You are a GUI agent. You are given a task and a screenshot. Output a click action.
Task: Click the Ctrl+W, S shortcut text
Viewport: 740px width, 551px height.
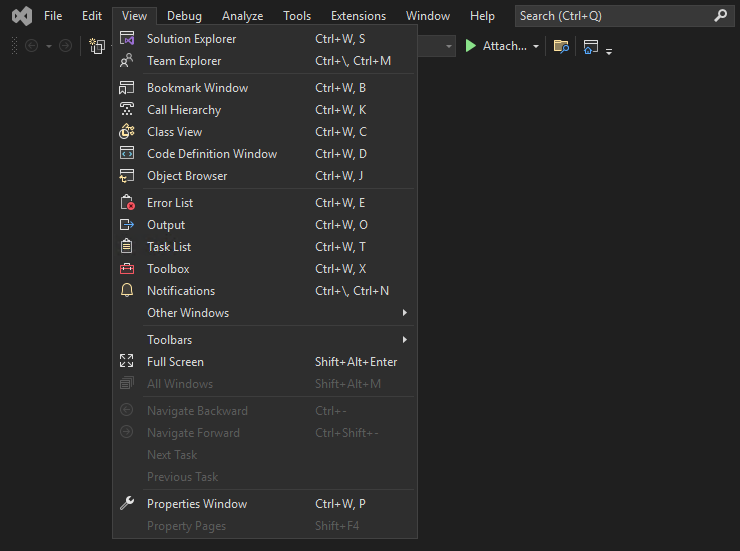coord(340,39)
